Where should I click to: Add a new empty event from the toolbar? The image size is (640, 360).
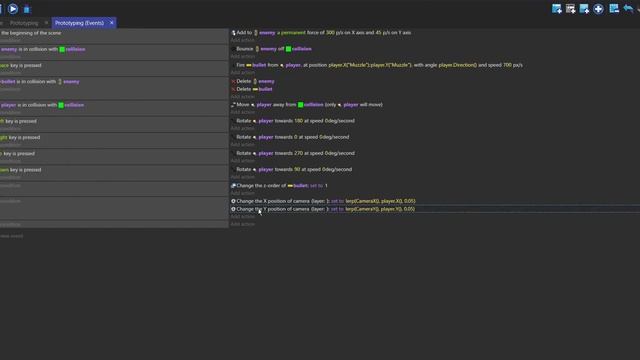(x=556, y=9)
